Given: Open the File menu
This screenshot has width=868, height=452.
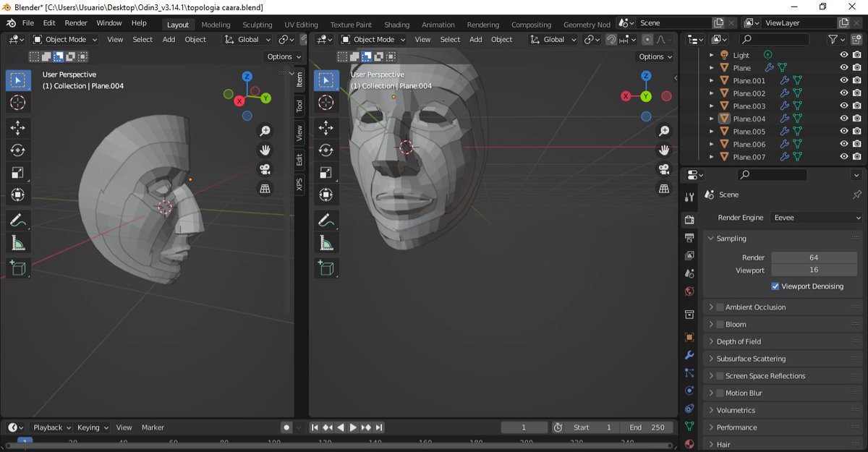Looking at the screenshot, I should 28,23.
